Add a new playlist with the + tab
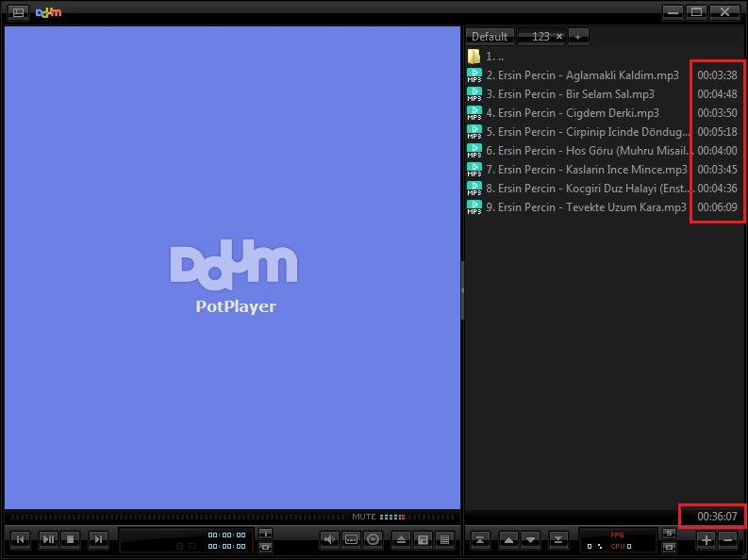Screen dimensions: 748x560 click(x=577, y=37)
